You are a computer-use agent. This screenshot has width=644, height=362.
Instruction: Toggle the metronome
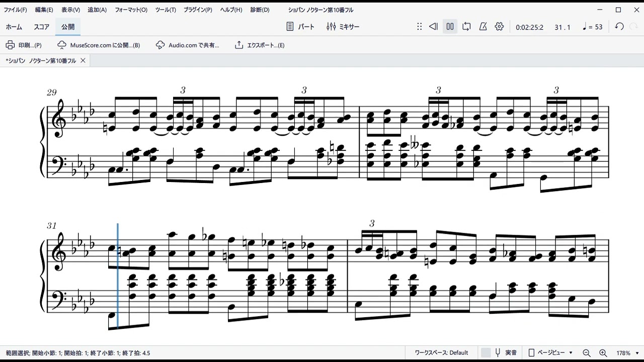coord(482,27)
